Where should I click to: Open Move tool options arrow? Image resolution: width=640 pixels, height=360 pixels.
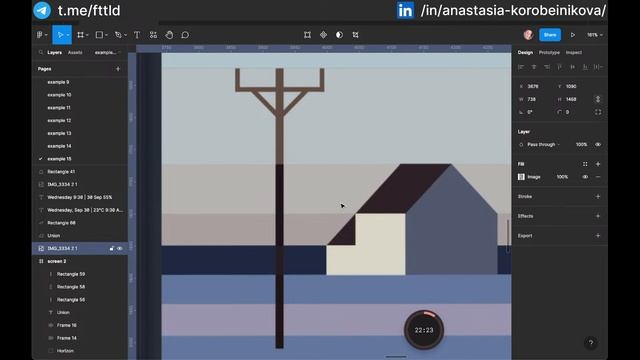tap(68, 35)
